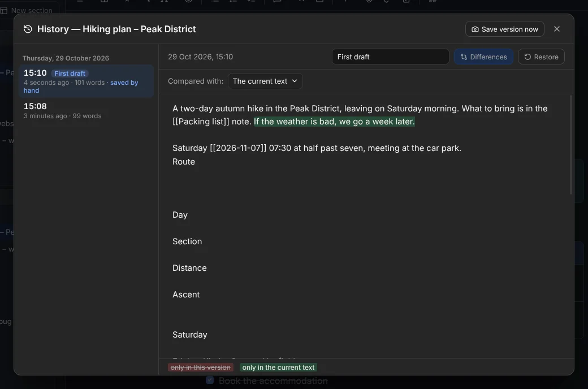This screenshot has width=588, height=389.
Task: Click the "only in the current text" legend
Action: tap(278, 368)
